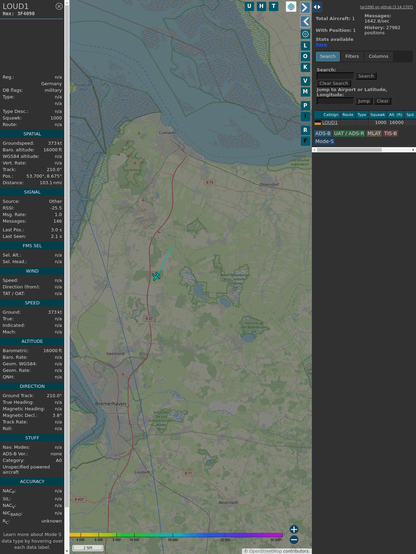Zoom out with minus button
The width and height of the screenshot is (416, 554).
click(x=294, y=540)
